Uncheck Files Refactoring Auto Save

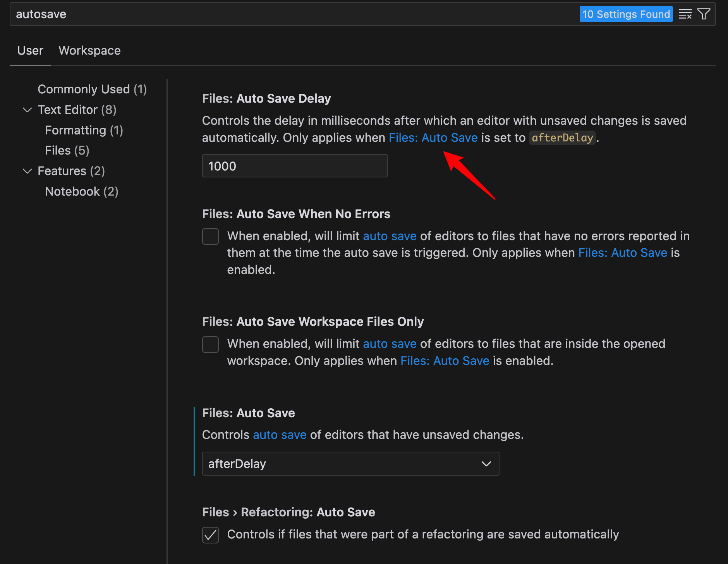click(x=210, y=535)
